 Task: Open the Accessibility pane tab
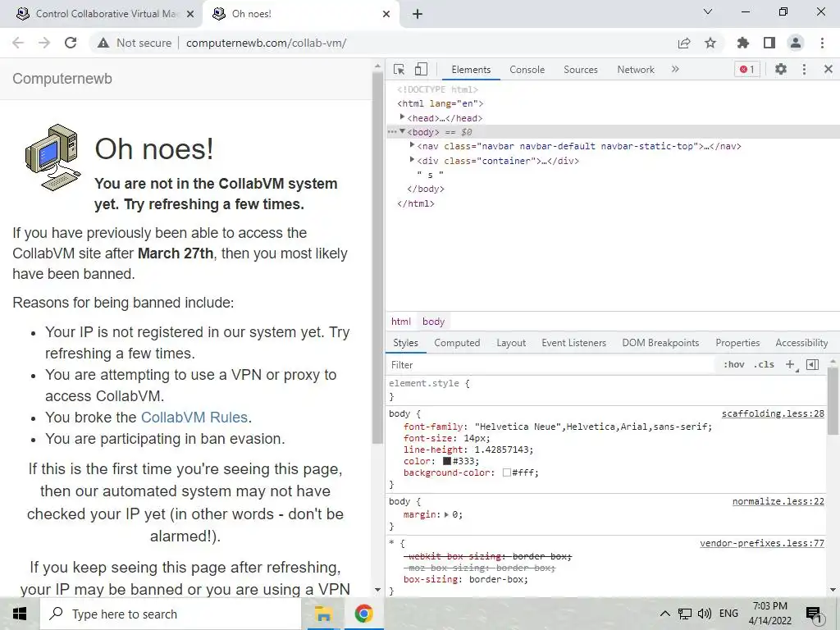point(801,343)
